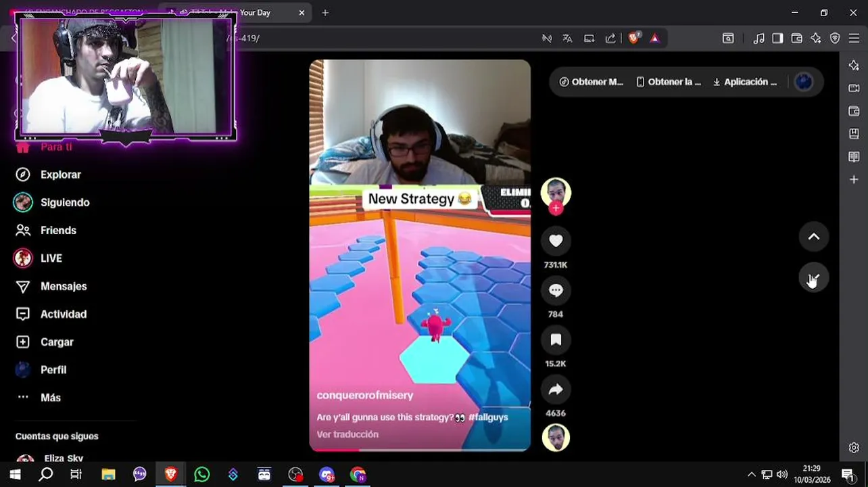Click the Aplicación... download button
This screenshot has height=487, width=868.
click(745, 82)
